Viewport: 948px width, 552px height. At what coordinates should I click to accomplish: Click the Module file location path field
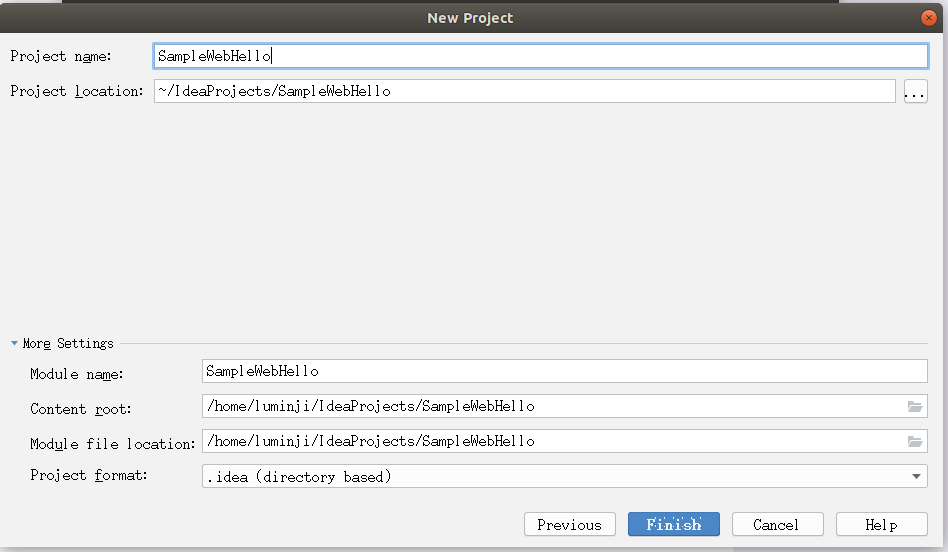(x=565, y=441)
